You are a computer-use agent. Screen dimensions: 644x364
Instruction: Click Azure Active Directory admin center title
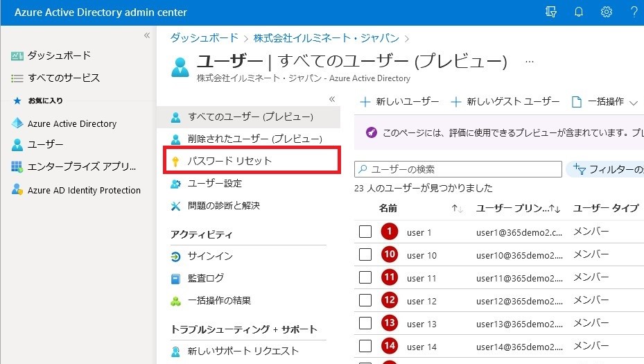click(x=101, y=12)
